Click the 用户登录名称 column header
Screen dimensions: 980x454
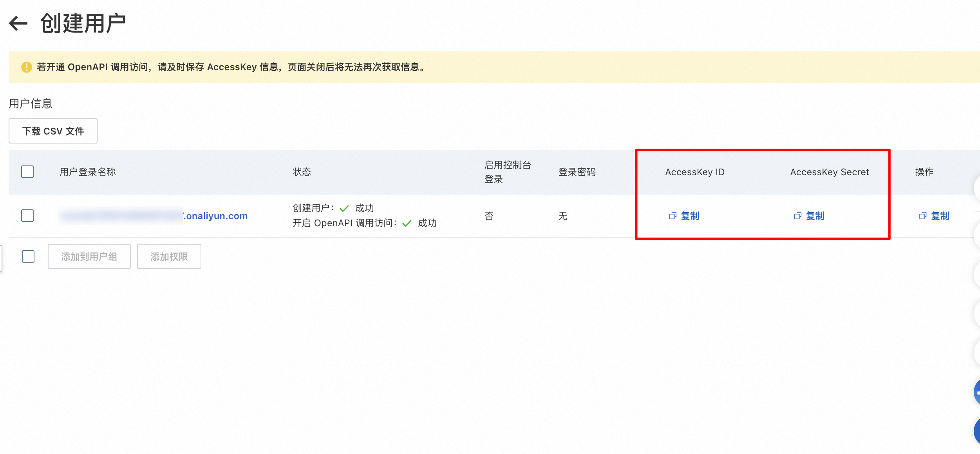[88, 172]
